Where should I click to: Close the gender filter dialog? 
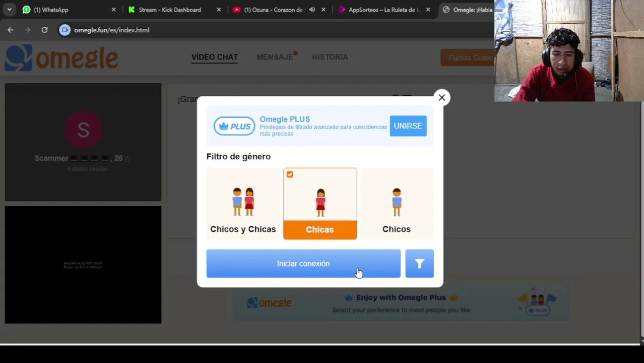442,98
